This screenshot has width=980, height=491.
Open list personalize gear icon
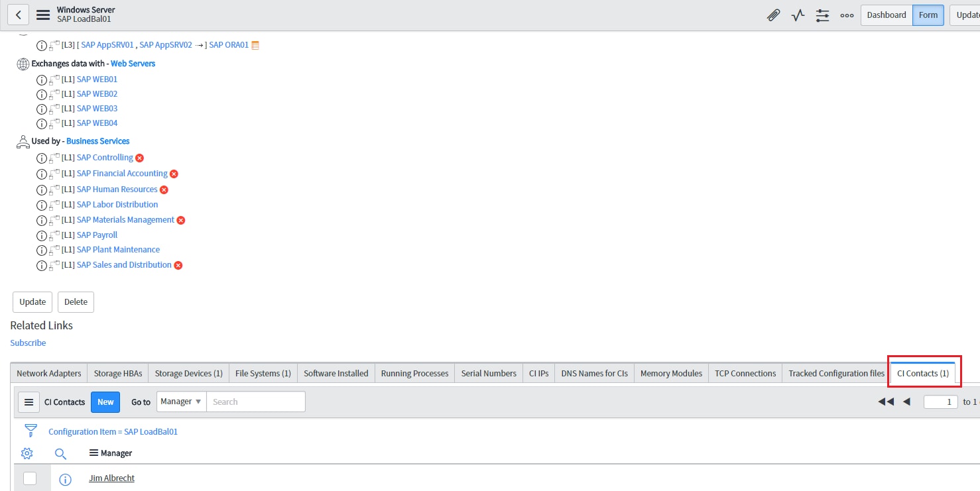27,453
